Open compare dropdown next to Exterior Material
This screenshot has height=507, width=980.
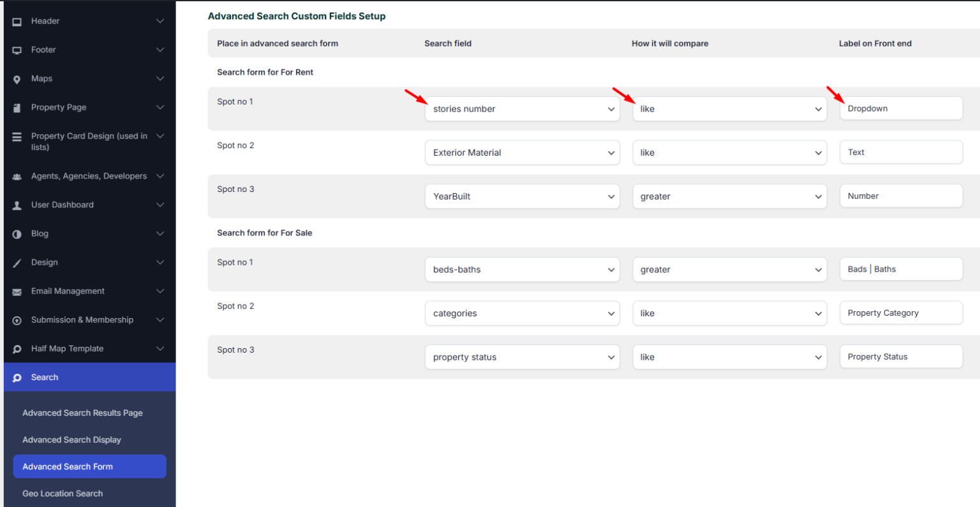coord(730,153)
